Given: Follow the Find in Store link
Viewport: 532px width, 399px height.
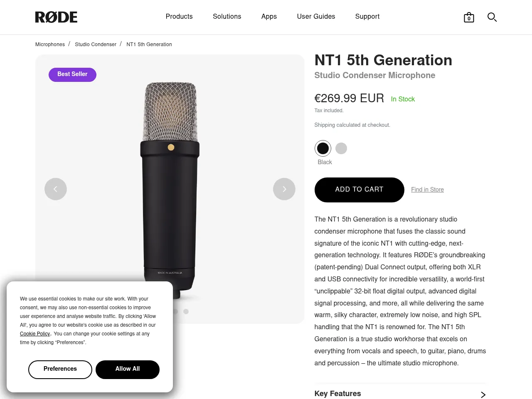Looking at the screenshot, I should coord(427,190).
